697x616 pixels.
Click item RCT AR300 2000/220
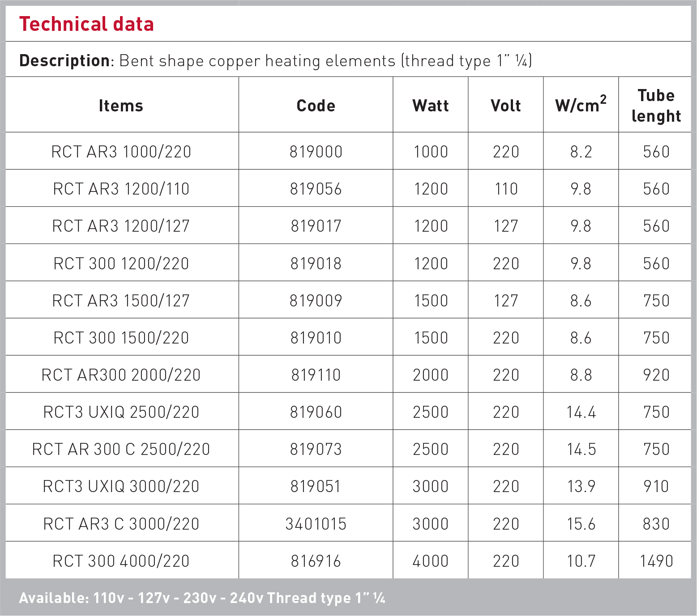coord(121,375)
